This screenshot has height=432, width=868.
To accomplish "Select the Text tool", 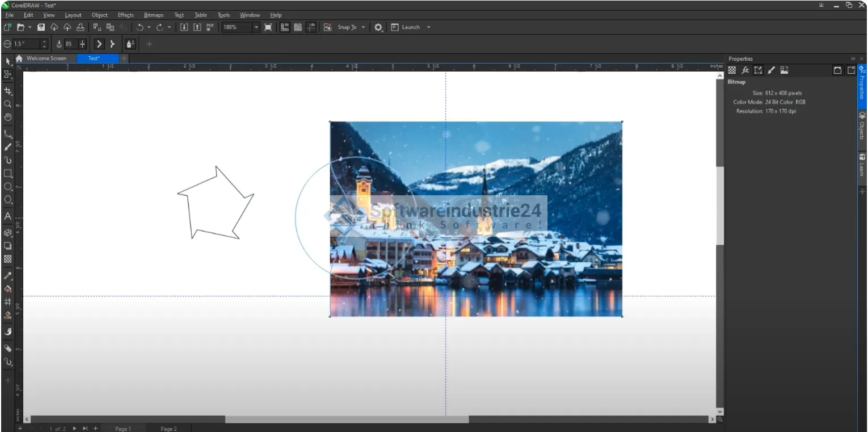I will click(x=8, y=216).
